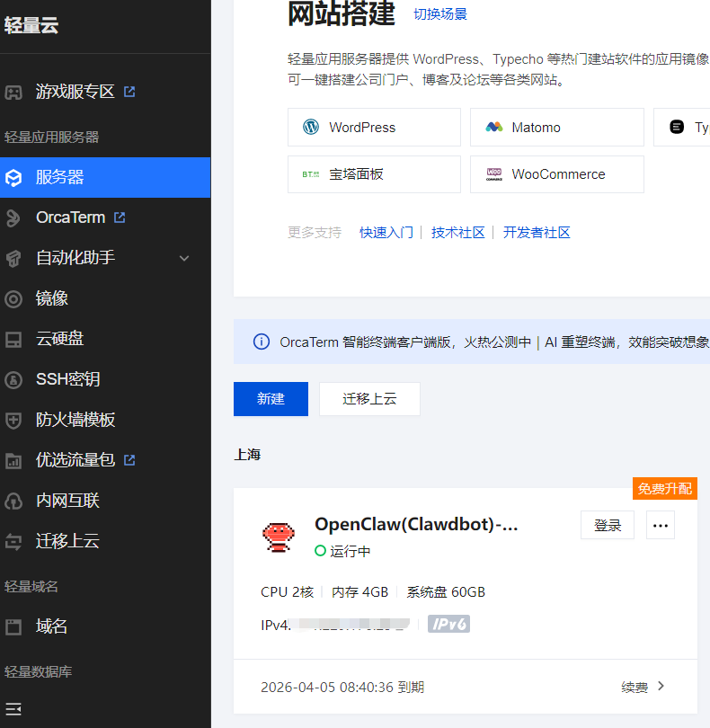The height and width of the screenshot is (728, 710).
Task: Click the 轻量云 logo title
Action: [x=31, y=25]
